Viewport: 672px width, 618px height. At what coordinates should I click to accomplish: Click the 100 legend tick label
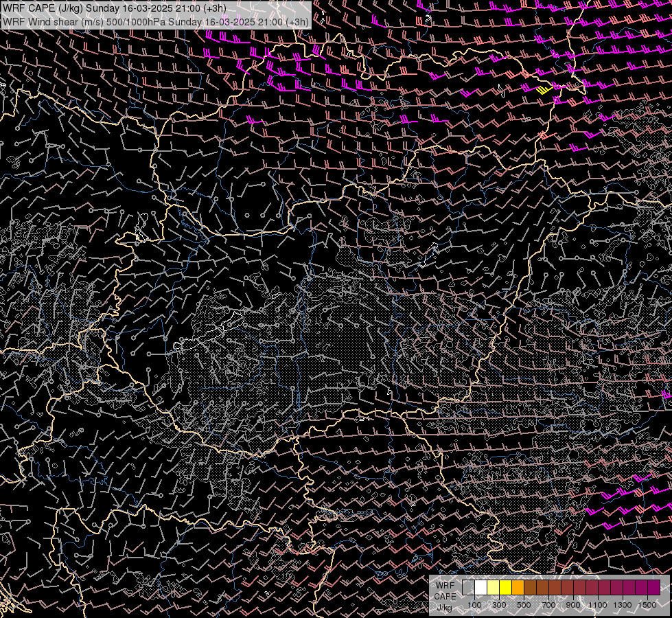(x=474, y=605)
